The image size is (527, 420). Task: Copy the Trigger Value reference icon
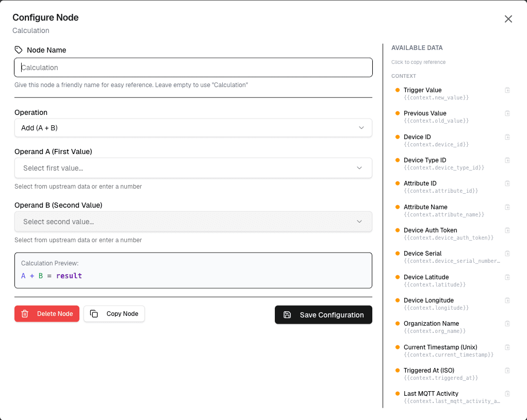pos(507,90)
